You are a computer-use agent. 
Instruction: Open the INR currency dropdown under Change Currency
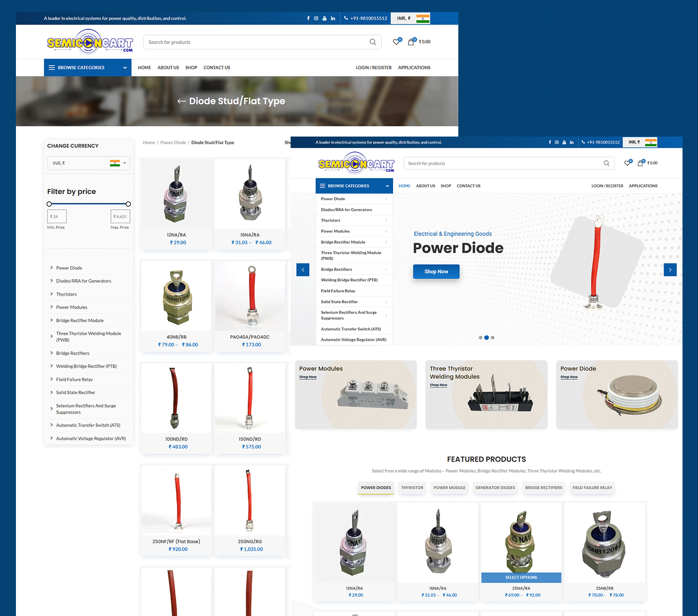tap(88, 163)
